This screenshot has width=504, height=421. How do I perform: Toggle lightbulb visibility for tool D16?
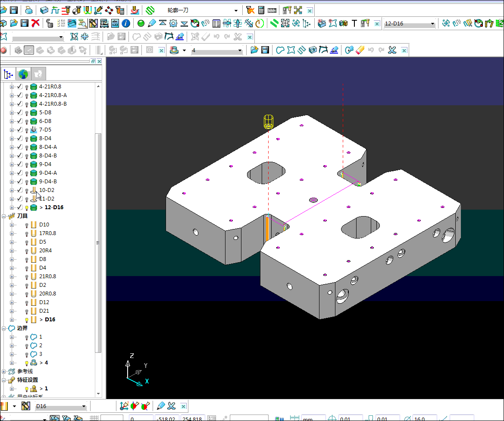(27, 320)
